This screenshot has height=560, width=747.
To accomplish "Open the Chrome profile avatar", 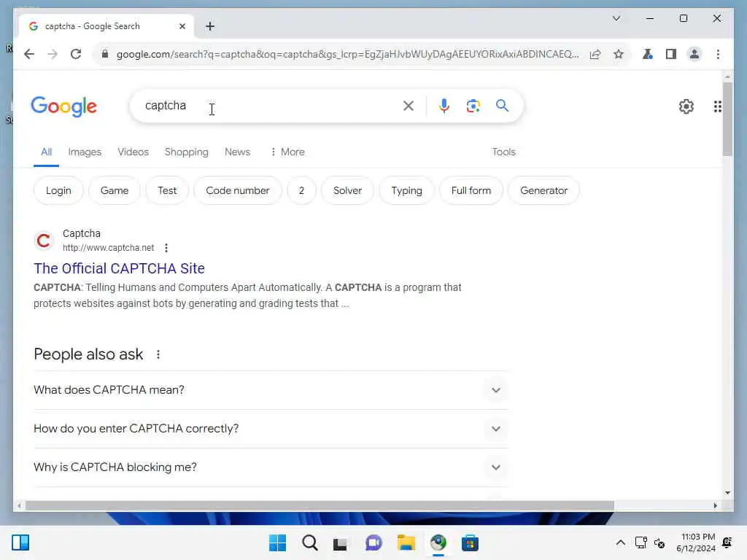I will pos(694,54).
